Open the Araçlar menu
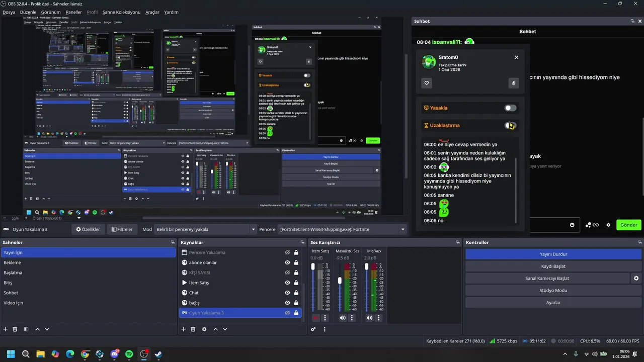The image size is (644, 362). pyautogui.click(x=152, y=12)
